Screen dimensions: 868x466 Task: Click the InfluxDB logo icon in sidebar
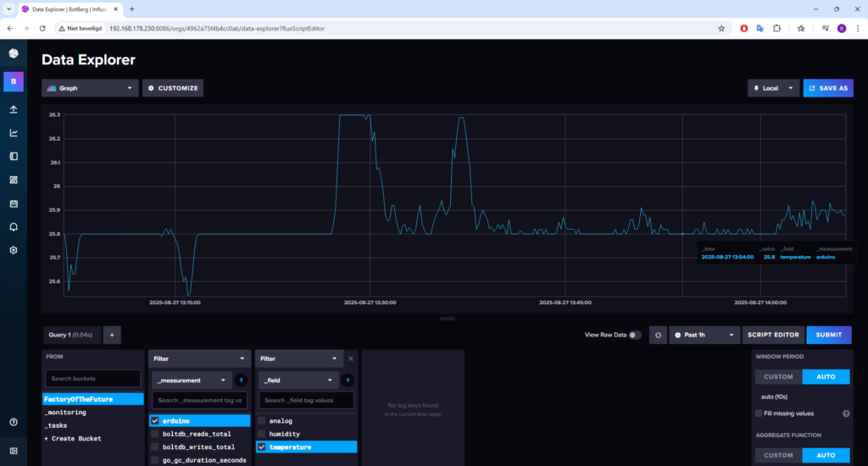[14, 53]
